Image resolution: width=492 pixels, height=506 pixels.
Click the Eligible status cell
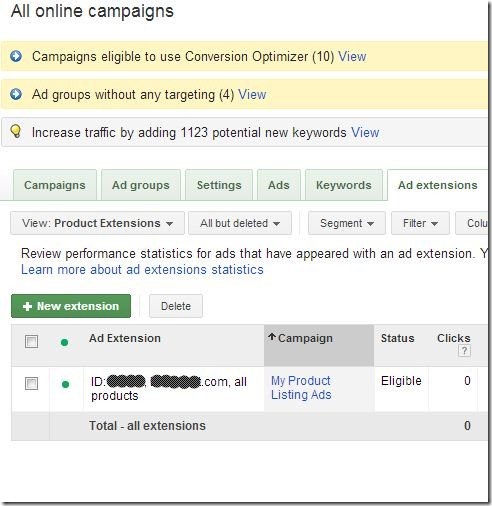coord(401,381)
